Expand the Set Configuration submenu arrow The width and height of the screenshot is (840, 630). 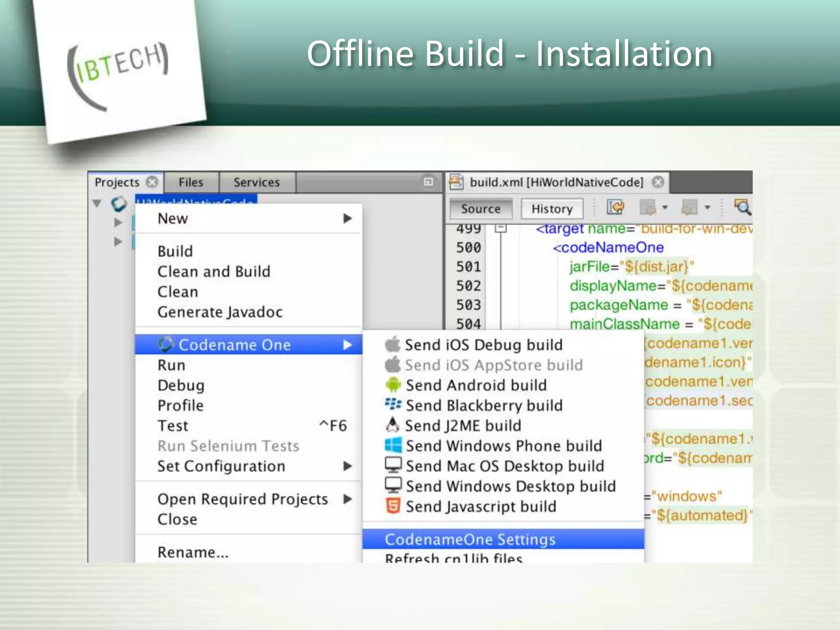pos(347,466)
